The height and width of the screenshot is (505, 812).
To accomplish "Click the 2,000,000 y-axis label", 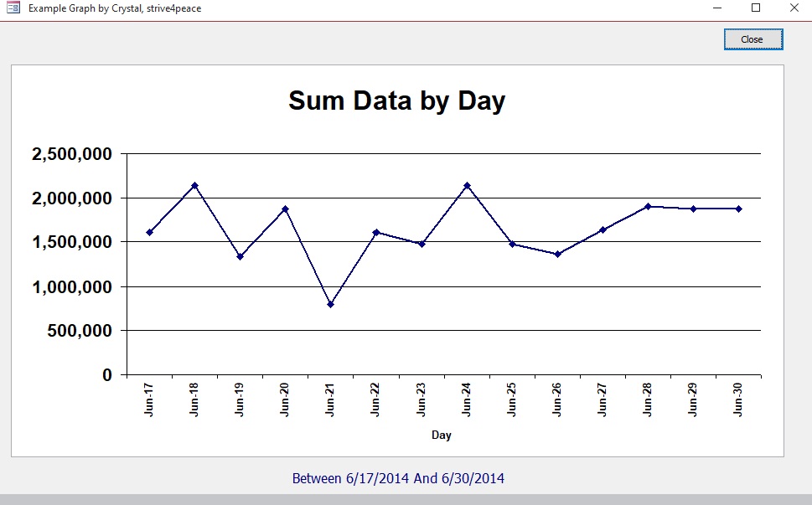I will pyautogui.click(x=72, y=198).
